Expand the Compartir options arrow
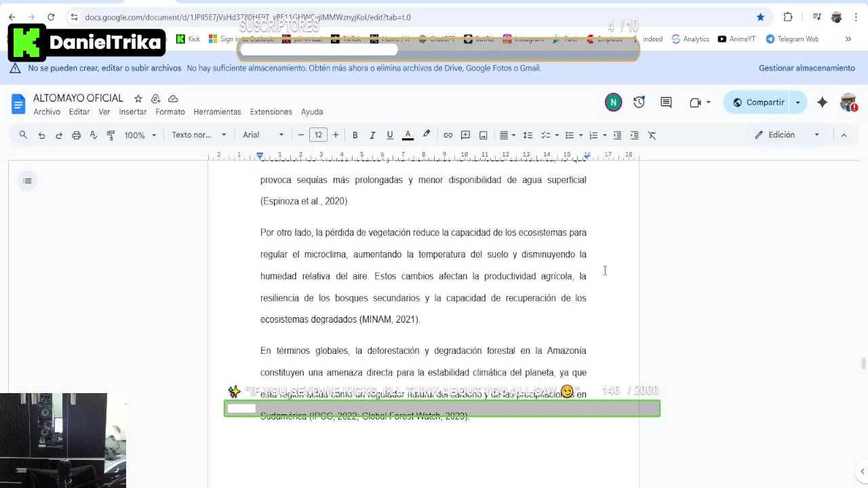868x488 pixels. point(797,102)
